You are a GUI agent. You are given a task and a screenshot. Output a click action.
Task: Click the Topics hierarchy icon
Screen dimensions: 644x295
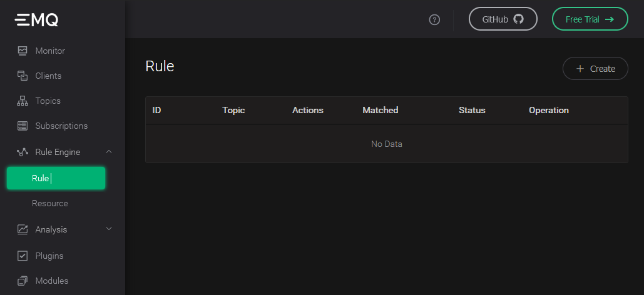(x=23, y=101)
